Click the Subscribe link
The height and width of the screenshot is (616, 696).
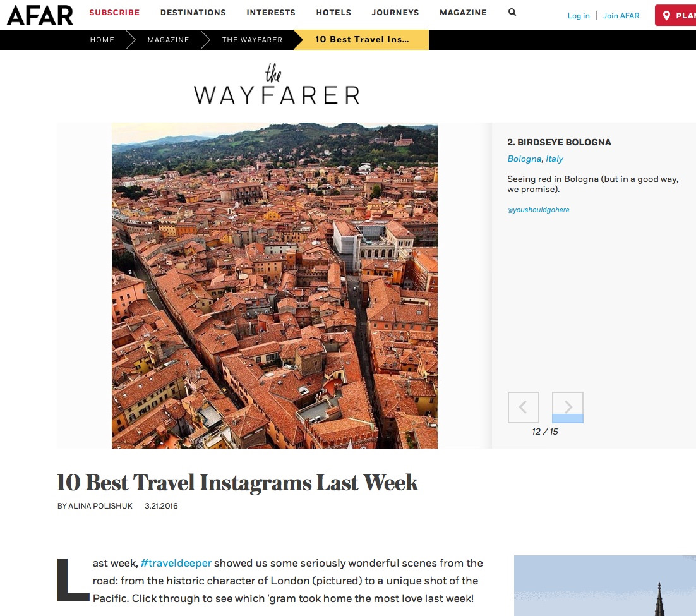click(x=114, y=13)
